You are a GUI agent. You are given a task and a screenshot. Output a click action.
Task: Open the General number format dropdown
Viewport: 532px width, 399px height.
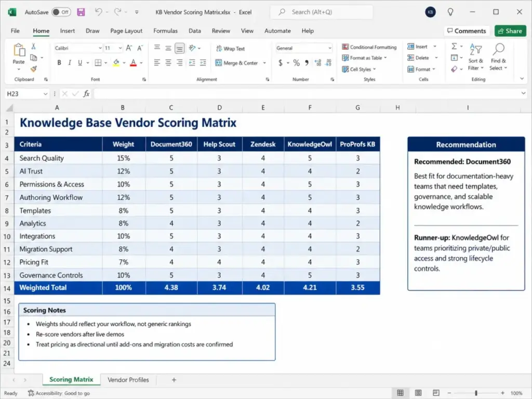[329, 48]
